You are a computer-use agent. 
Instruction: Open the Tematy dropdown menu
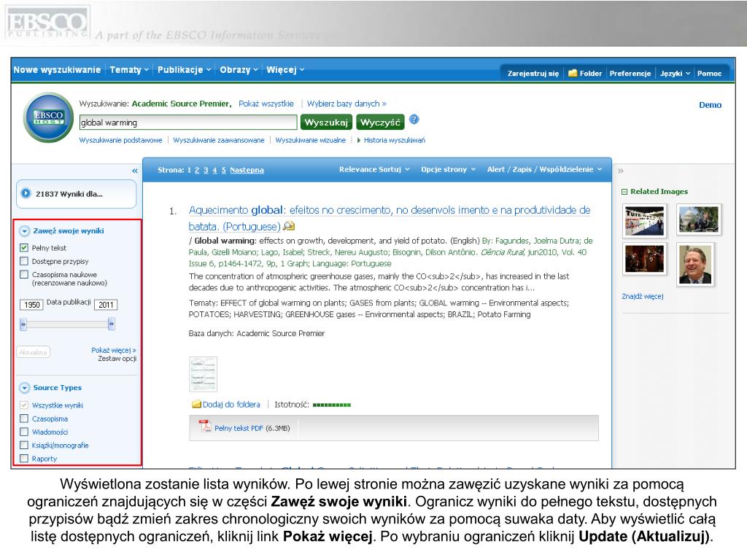pos(129,69)
